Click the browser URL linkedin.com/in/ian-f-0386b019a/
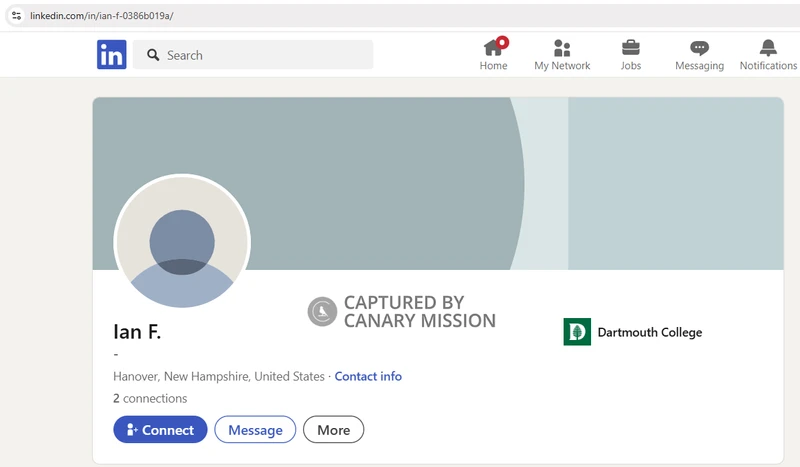800x467 pixels. click(102, 16)
